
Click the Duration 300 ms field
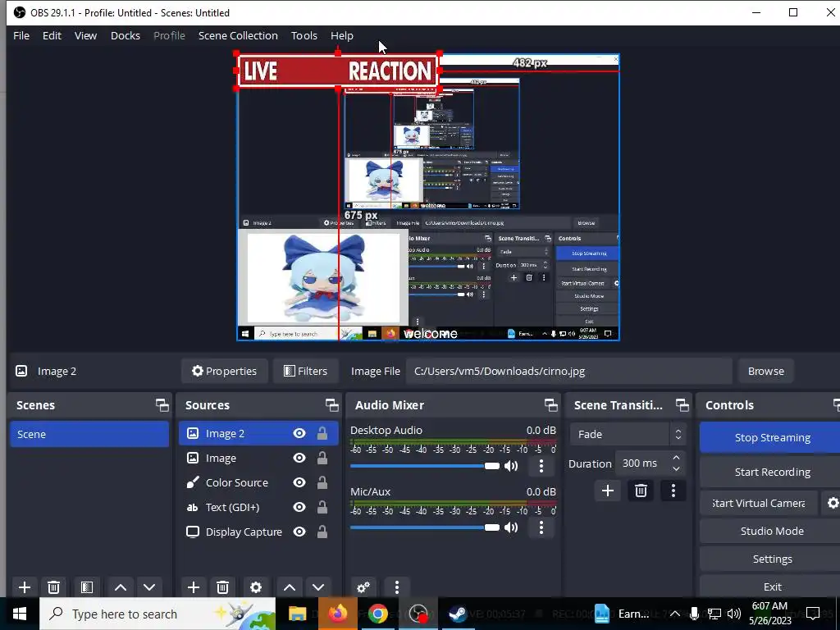650,463
